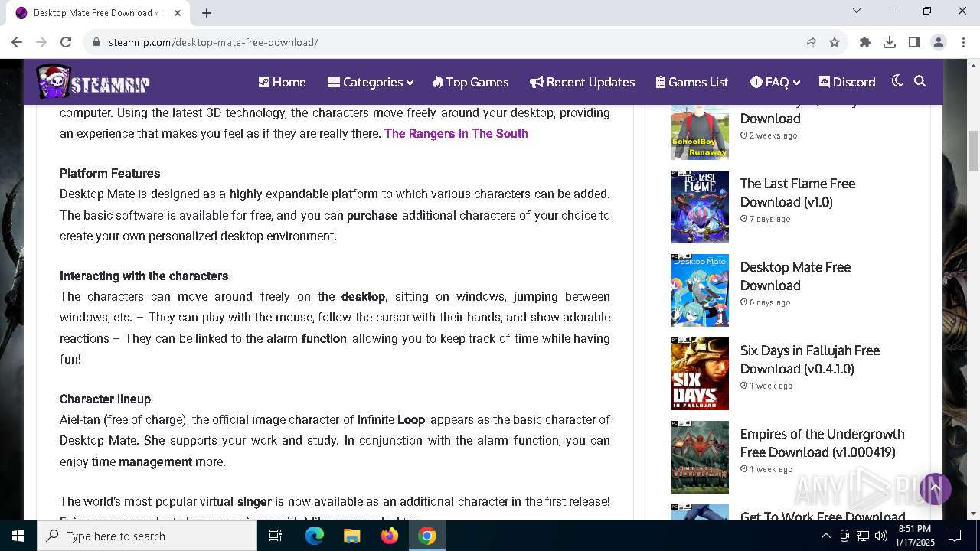Viewport: 980px width, 551px height.
Task: Click the page vertical scrollbar thumb
Action: click(973, 151)
